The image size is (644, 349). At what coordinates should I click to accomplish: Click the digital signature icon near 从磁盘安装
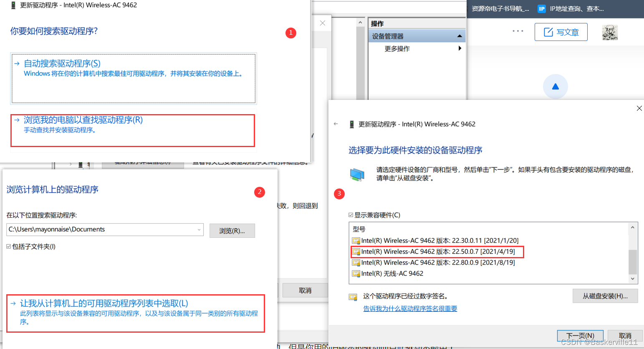point(352,298)
